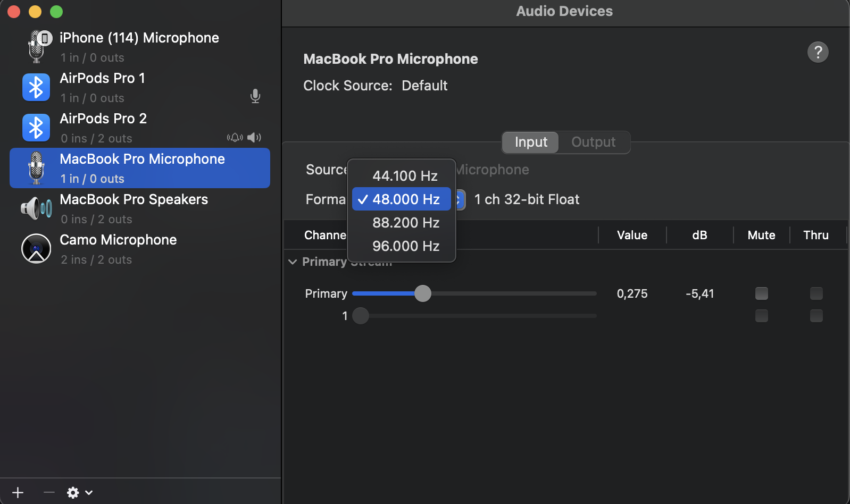Select AirPods Pro 1 in device list
Viewport: 850px width, 504px height.
click(x=140, y=87)
